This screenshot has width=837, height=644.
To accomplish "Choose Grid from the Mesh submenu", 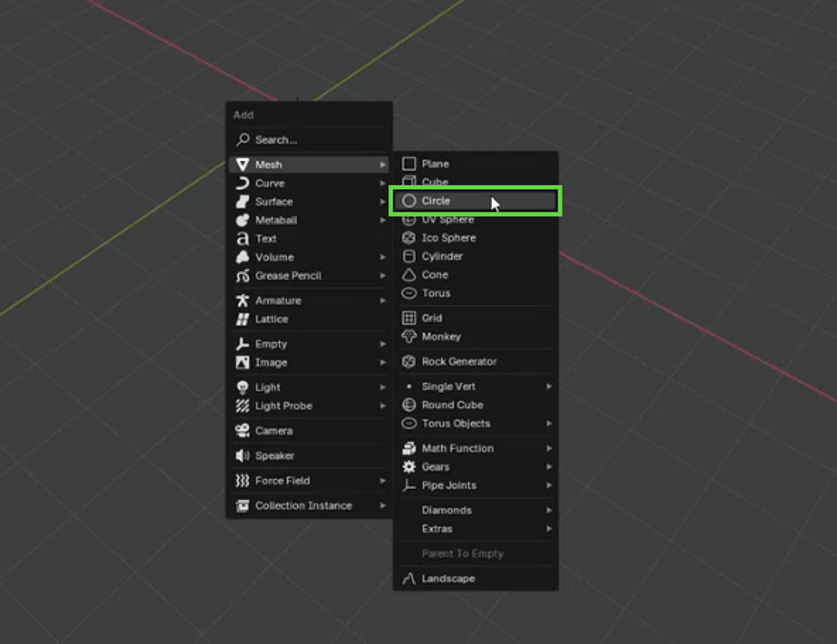I will click(475, 318).
